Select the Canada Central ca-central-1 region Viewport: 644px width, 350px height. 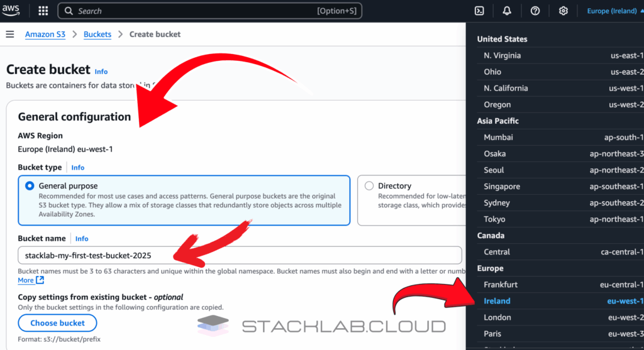pyautogui.click(x=560, y=252)
